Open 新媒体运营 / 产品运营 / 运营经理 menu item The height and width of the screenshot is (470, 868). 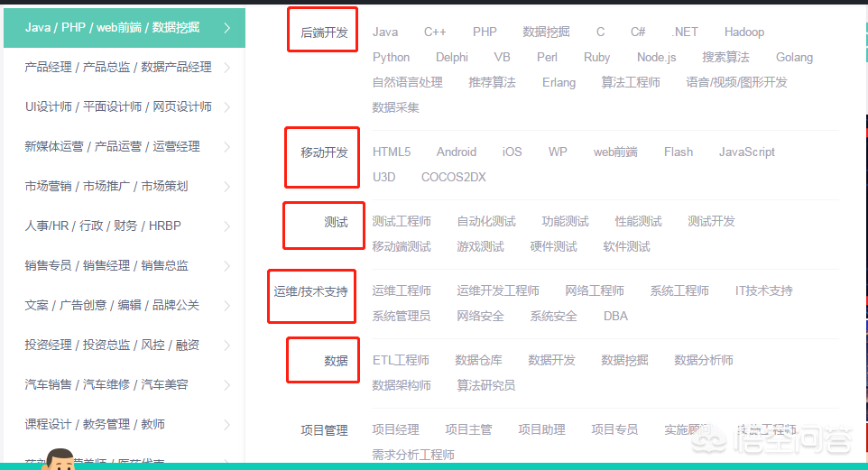112,147
